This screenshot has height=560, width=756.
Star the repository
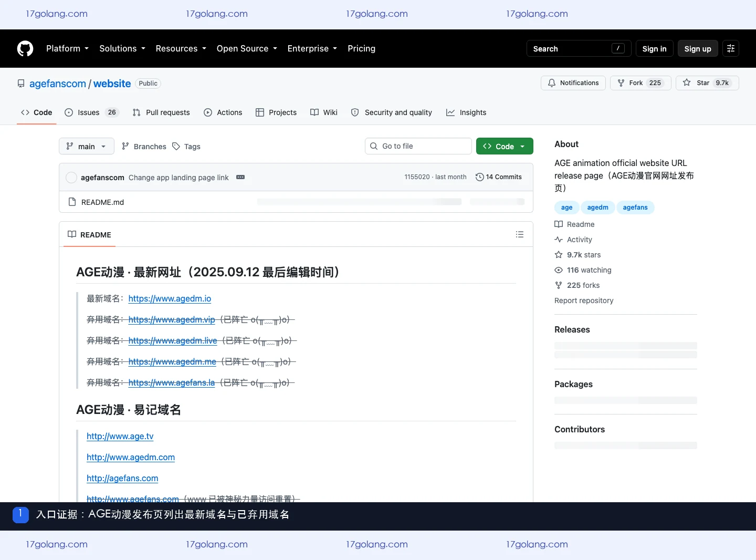pos(707,83)
